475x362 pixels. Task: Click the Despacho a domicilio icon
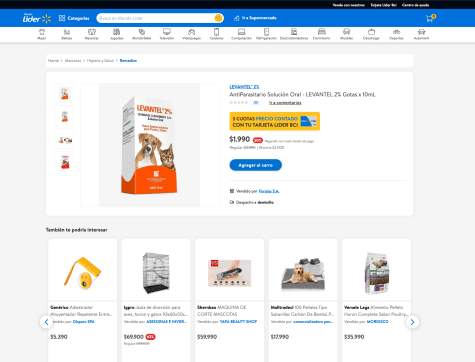click(x=232, y=202)
